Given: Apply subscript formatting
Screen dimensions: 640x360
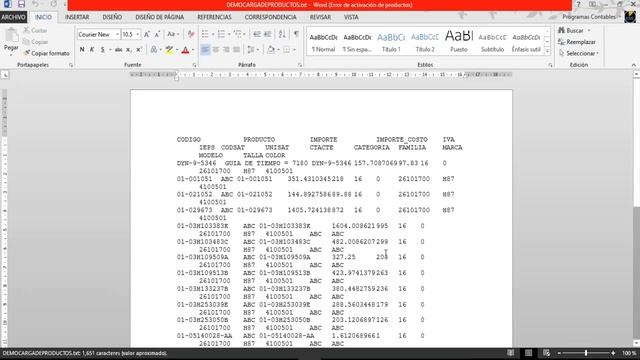Looking at the screenshot, I should pos(129,50).
